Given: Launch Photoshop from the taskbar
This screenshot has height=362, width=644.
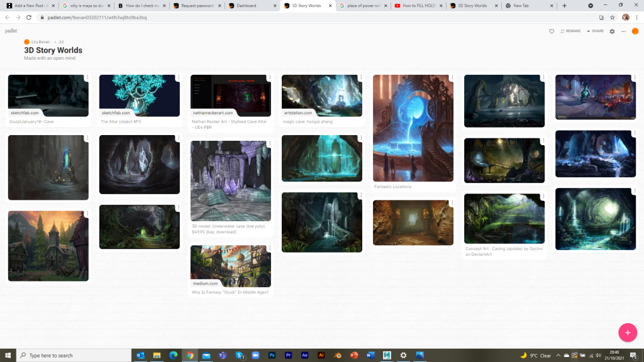Looking at the screenshot, I should (272, 356).
